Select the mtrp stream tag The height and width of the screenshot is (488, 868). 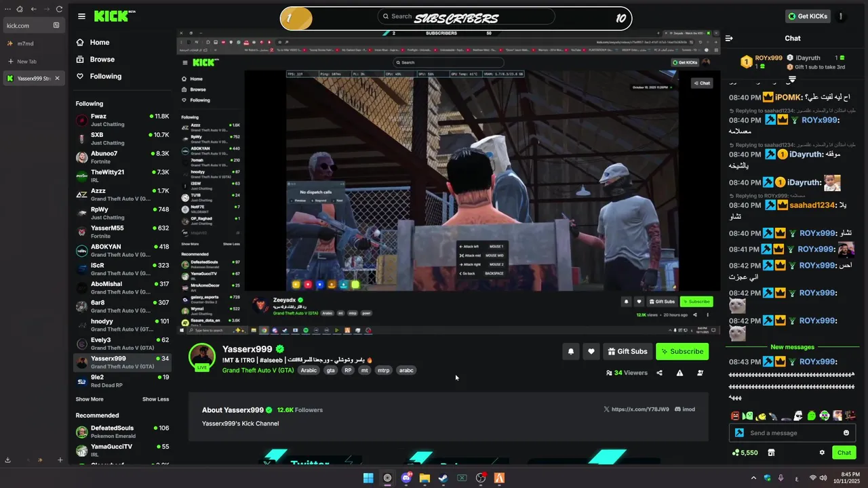pos(384,370)
